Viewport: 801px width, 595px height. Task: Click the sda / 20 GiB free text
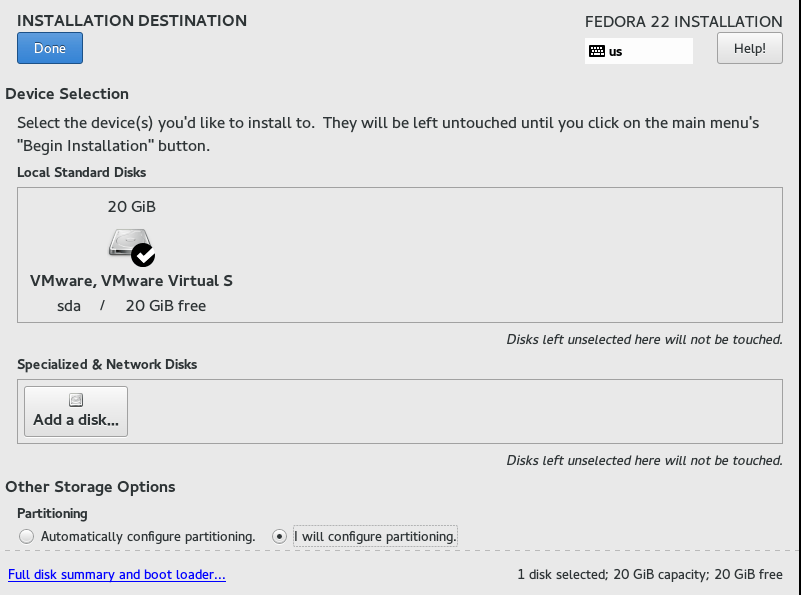tap(131, 305)
